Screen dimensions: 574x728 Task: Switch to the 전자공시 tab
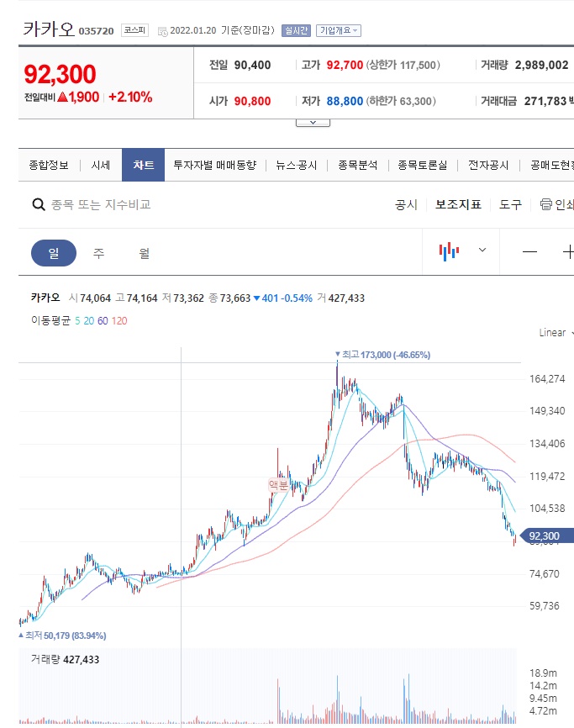pyautogui.click(x=488, y=165)
